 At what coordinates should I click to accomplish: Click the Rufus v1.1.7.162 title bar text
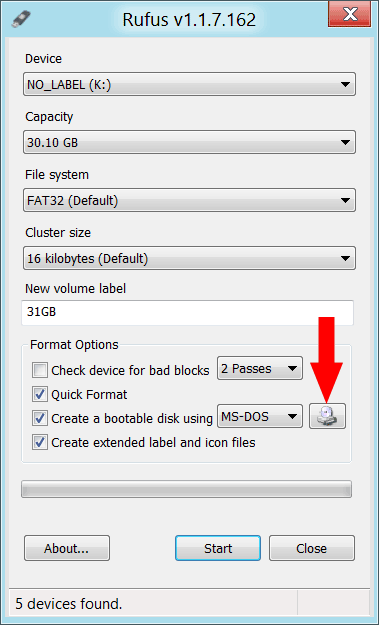[189, 19]
